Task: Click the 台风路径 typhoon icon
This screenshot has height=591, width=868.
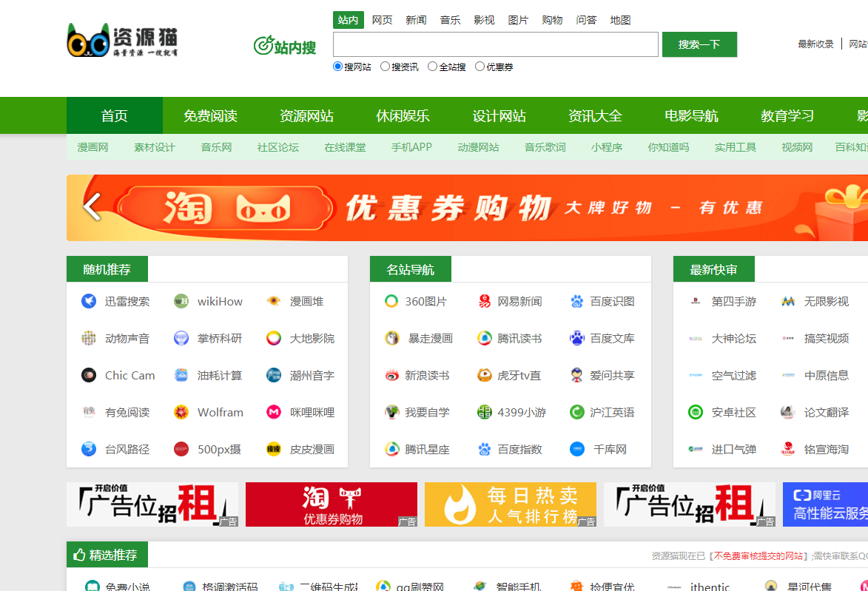Action: [89, 449]
